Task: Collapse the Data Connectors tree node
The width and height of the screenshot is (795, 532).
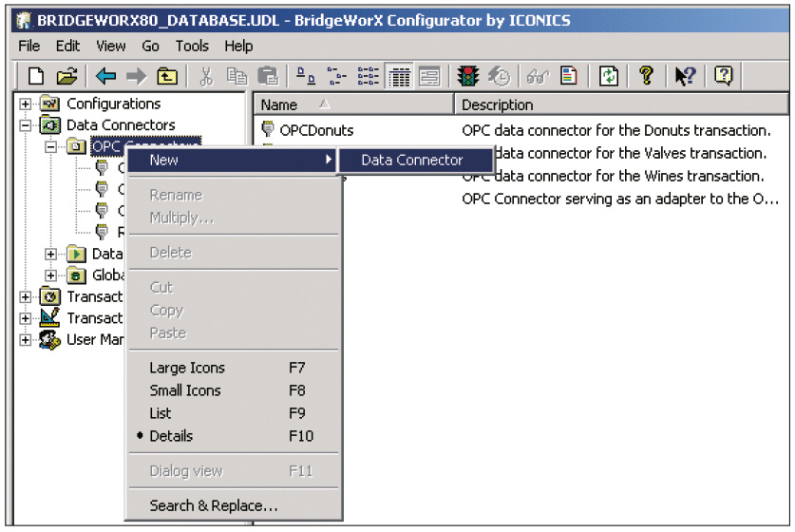Action: point(25,125)
